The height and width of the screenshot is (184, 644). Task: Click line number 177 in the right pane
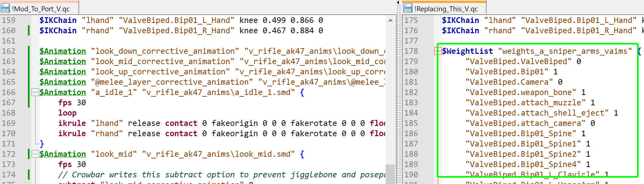click(x=411, y=41)
